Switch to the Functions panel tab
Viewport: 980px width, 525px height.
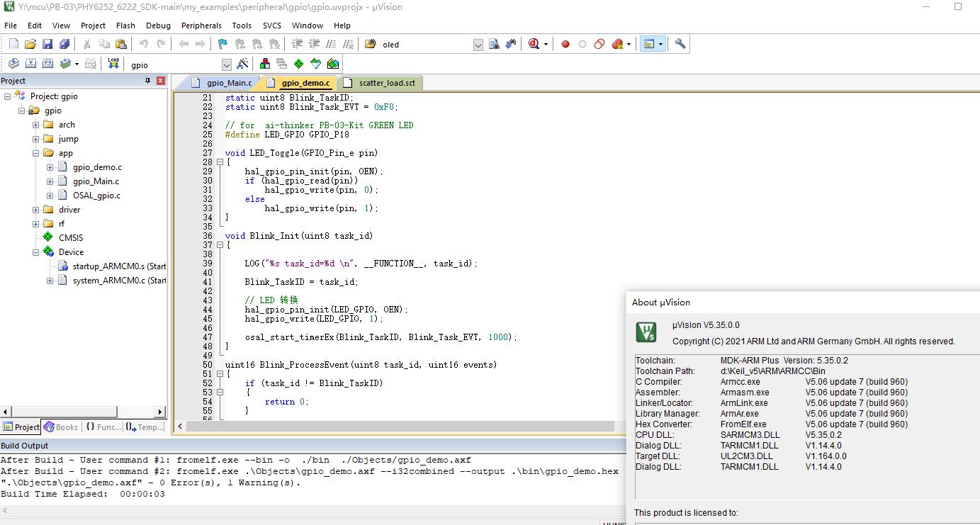pyautogui.click(x=103, y=427)
